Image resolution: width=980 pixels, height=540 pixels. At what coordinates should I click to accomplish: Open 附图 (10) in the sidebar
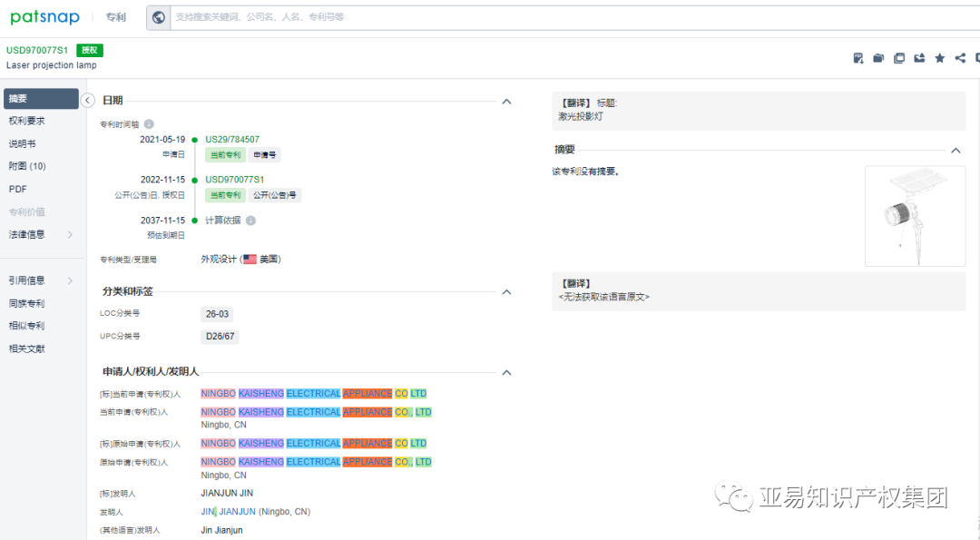pos(27,166)
